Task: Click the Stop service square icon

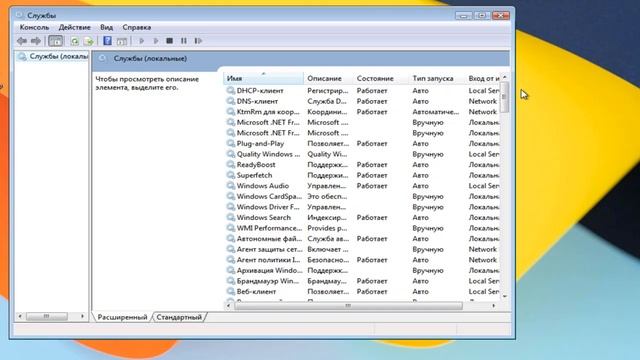Action: [169, 41]
